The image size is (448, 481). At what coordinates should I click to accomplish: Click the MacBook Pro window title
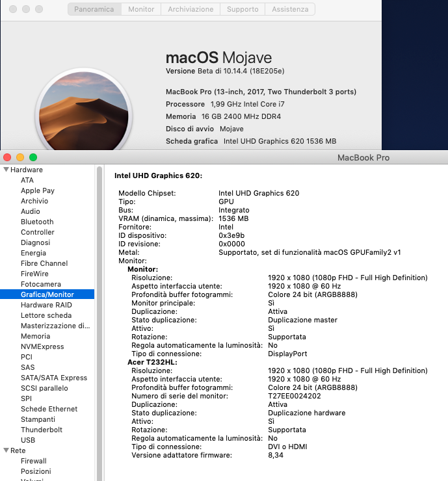coord(363,158)
